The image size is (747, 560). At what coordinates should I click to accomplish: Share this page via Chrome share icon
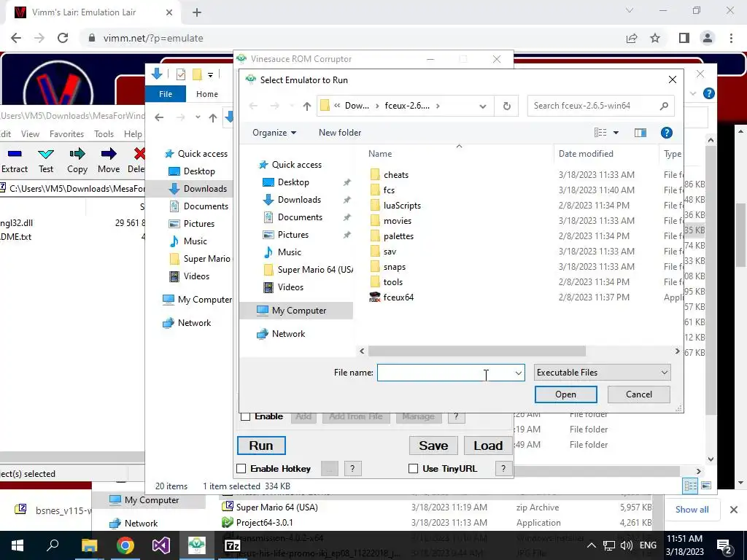pyautogui.click(x=632, y=38)
